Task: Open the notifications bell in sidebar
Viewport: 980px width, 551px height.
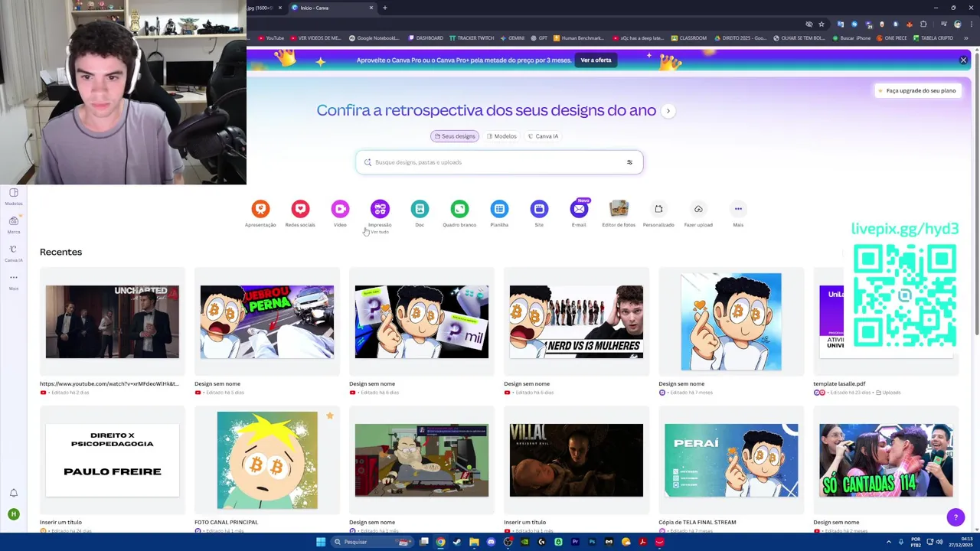Action: [14, 493]
